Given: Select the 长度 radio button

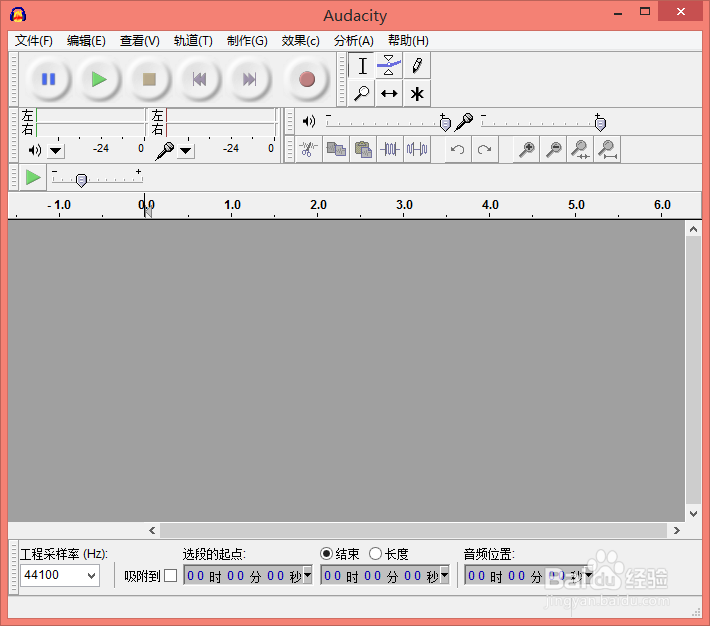Looking at the screenshot, I should [375, 554].
